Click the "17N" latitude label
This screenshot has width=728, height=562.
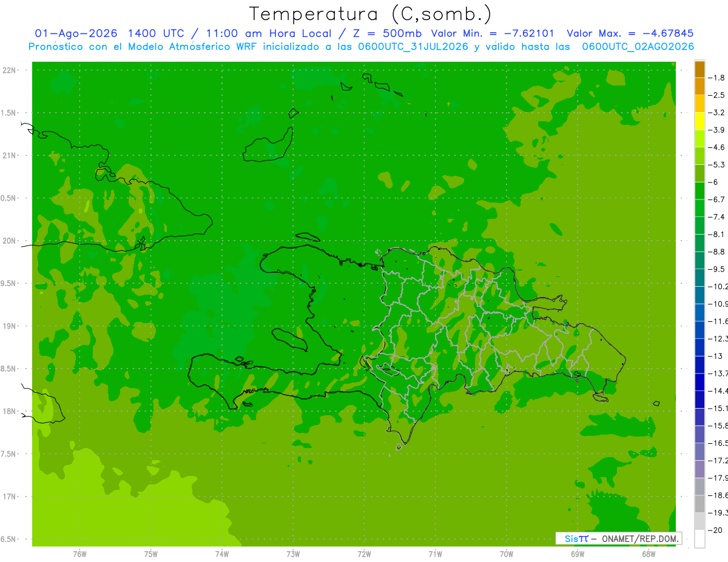point(10,497)
